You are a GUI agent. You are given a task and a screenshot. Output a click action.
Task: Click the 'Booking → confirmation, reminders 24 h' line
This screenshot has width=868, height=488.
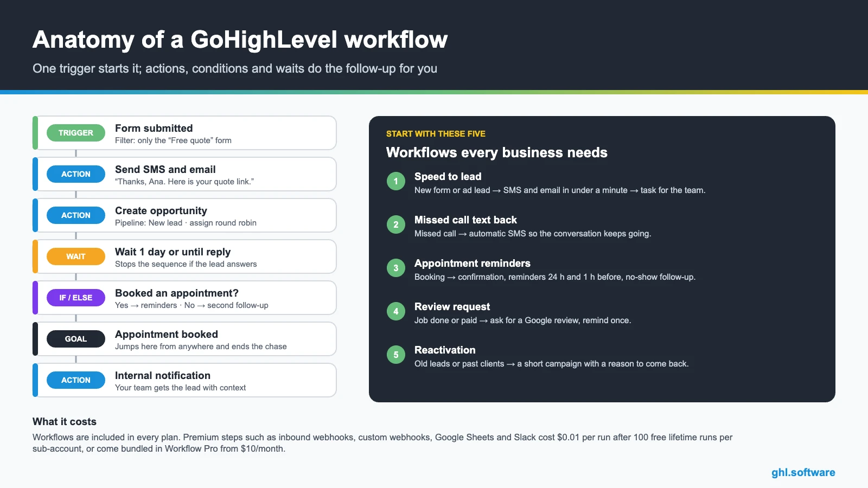coord(555,277)
